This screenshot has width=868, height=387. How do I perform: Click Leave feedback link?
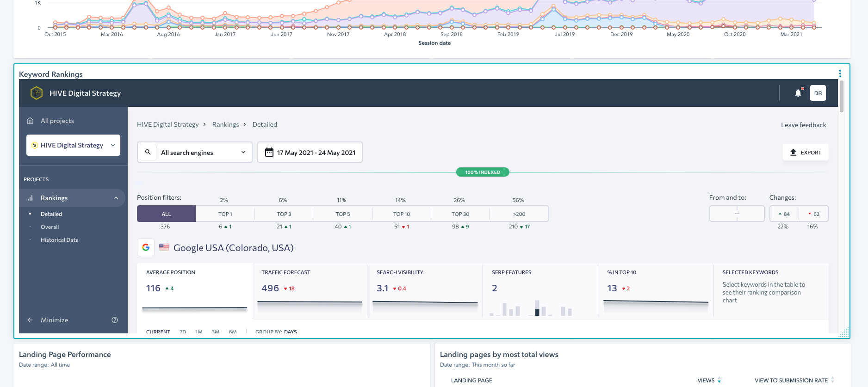[804, 125]
